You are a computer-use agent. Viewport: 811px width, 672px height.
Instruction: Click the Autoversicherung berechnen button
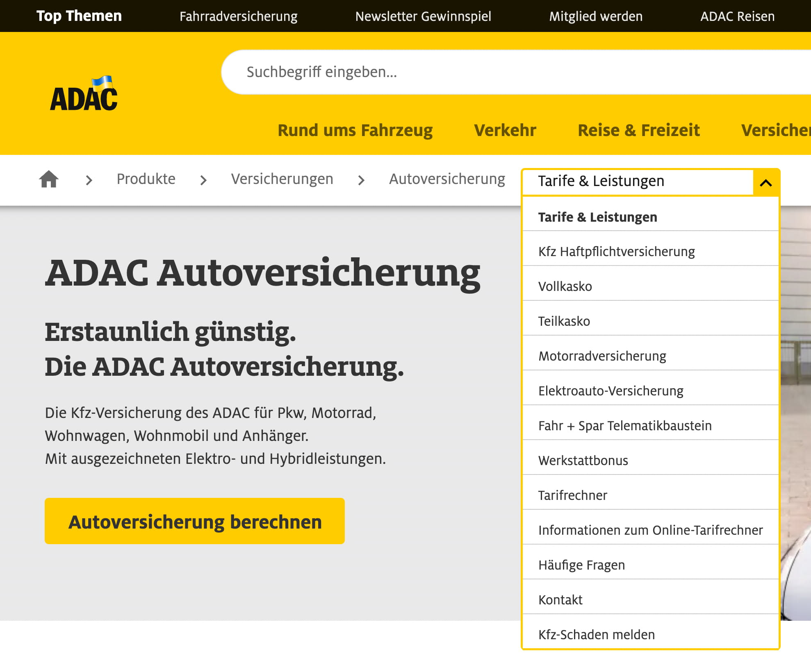coord(195,521)
